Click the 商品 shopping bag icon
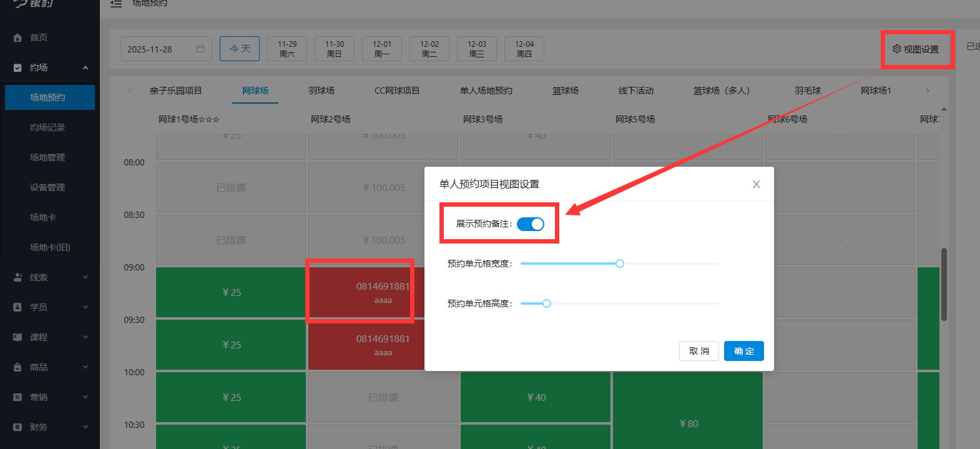The image size is (980, 449). click(17, 367)
